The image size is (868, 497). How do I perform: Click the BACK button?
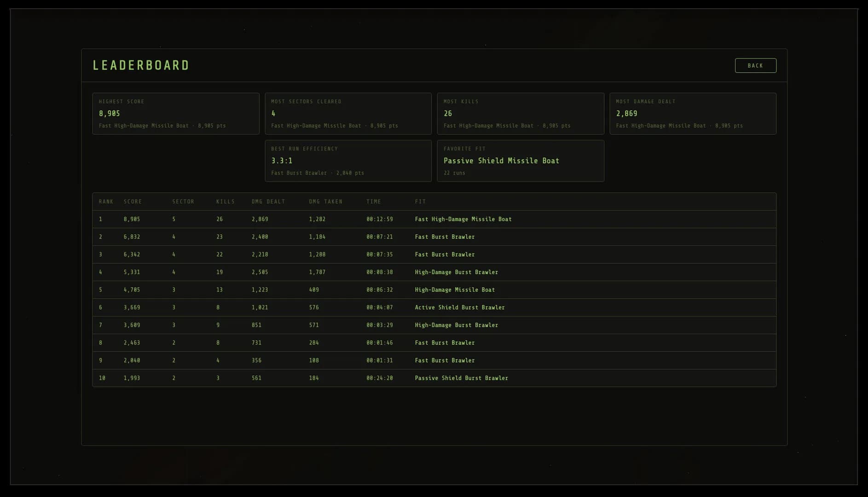(x=755, y=65)
